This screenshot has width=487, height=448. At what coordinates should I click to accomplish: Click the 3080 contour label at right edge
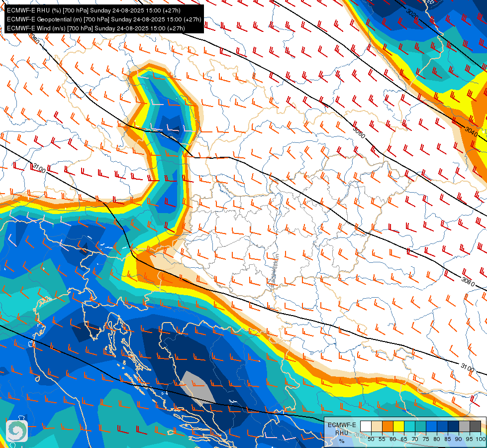tap(468, 282)
